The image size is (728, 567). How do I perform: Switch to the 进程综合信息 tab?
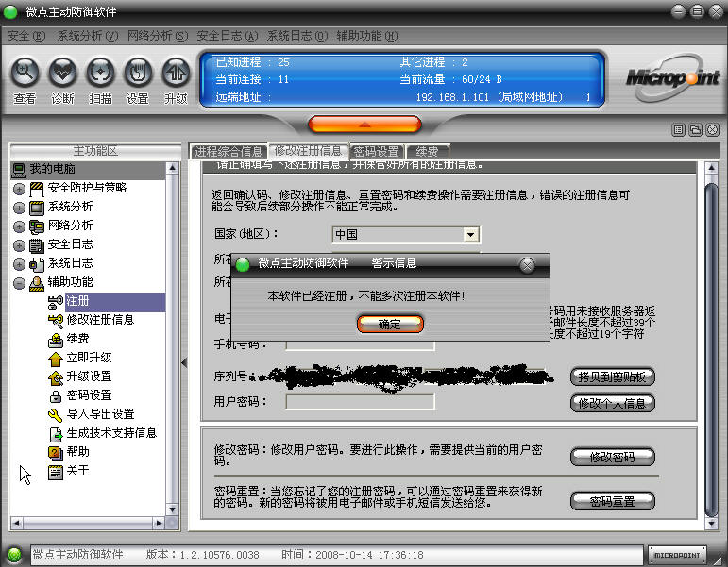click(x=229, y=151)
